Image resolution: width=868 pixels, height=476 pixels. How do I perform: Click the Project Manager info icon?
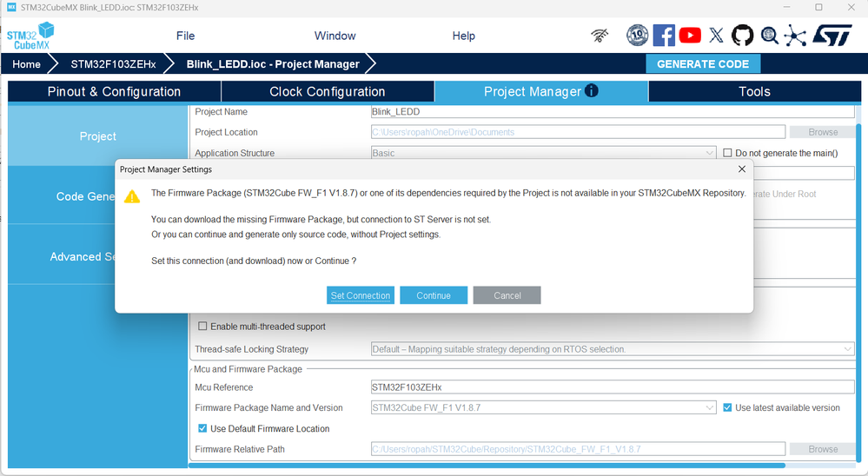[591, 91]
